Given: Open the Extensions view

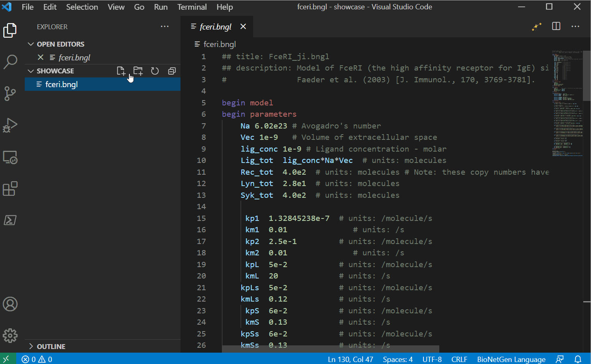Looking at the screenshot, I should point(10,188).
